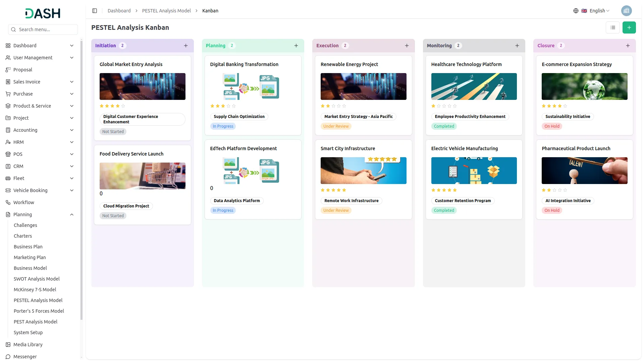Open user profile avatar
The image size is (644, 362).
click(626, 11)
